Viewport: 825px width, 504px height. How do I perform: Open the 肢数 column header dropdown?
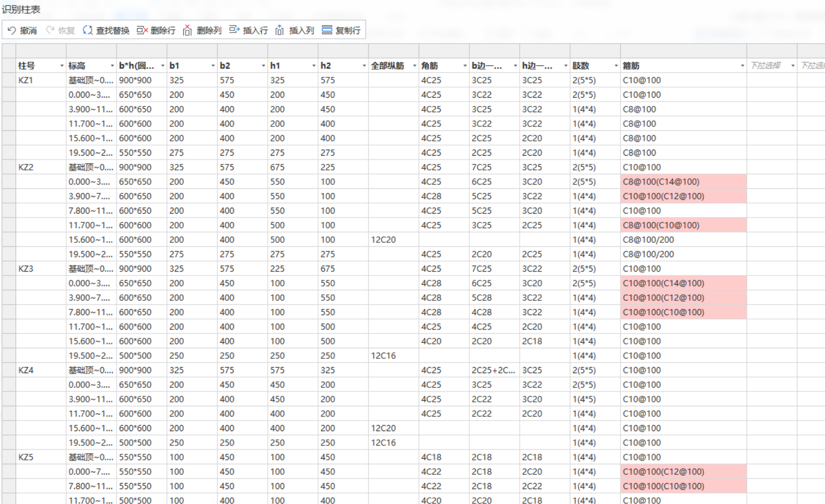(616, 66)
